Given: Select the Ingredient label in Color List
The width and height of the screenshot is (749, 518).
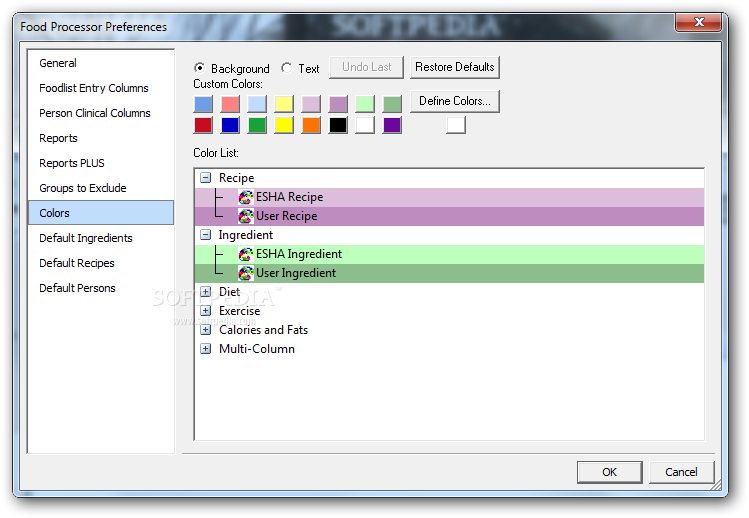Looking at the screenshot, I should tap(246, 235).
